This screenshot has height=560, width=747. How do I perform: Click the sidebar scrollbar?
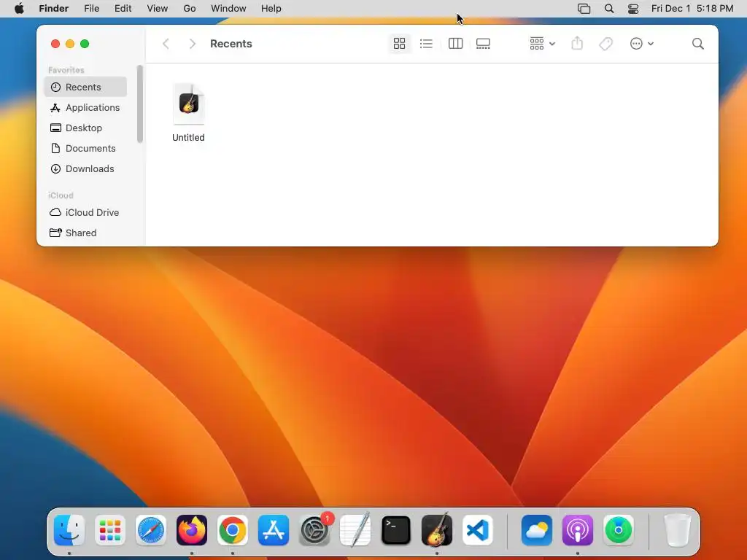coord(139,104)
